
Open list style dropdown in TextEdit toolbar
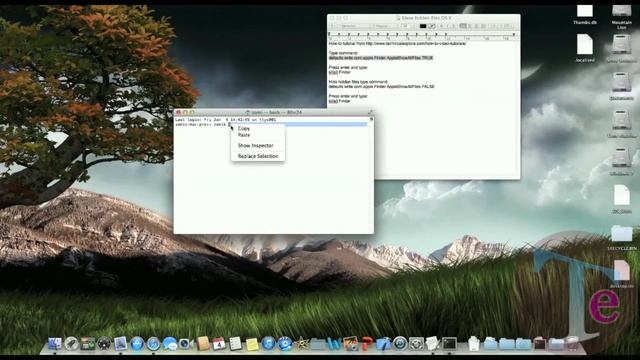[507, 26]
